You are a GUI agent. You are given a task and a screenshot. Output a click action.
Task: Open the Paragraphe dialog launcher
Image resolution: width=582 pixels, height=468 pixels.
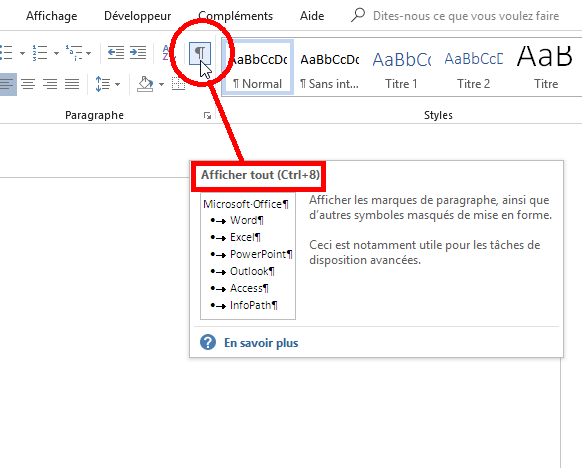(207, 116)
